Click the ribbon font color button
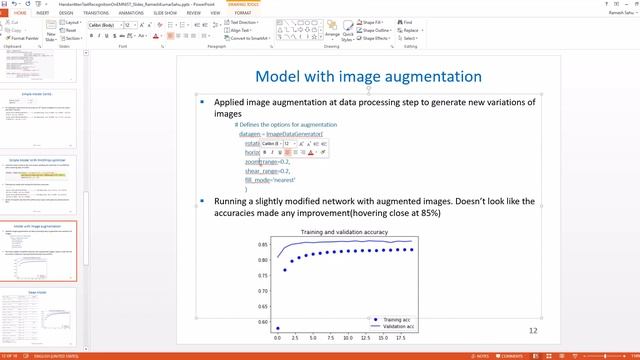This screenshot has height=360, width=640. (x=156, y=36)
